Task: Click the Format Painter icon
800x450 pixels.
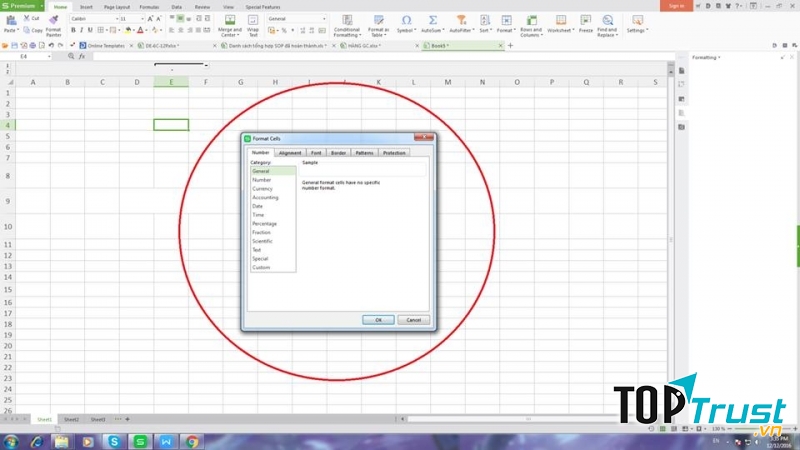Action: pos(54,20)
